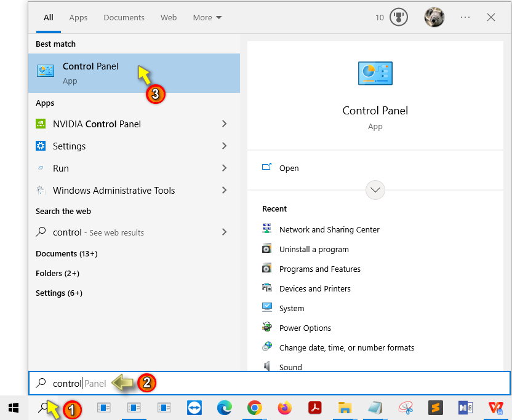The height and width of the screenshot is (420, 512).
Task: Open recent Power Options entry
Action: point(305,328)
